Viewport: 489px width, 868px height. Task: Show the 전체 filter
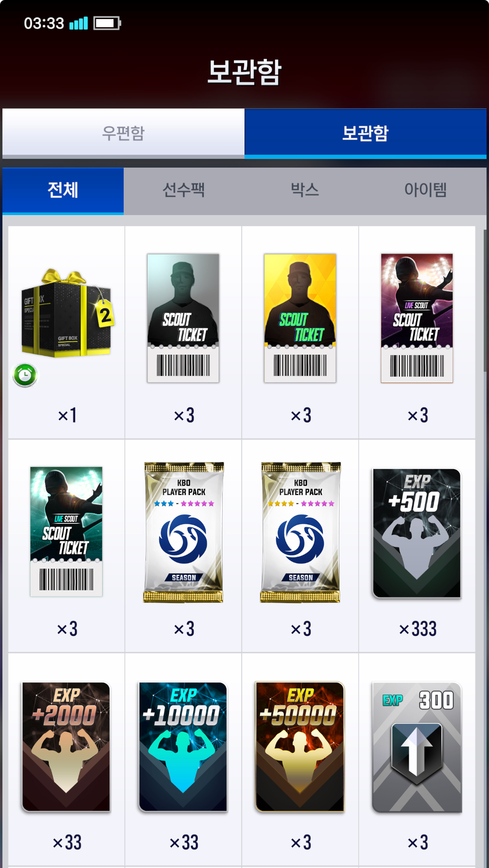pos(63,190)
